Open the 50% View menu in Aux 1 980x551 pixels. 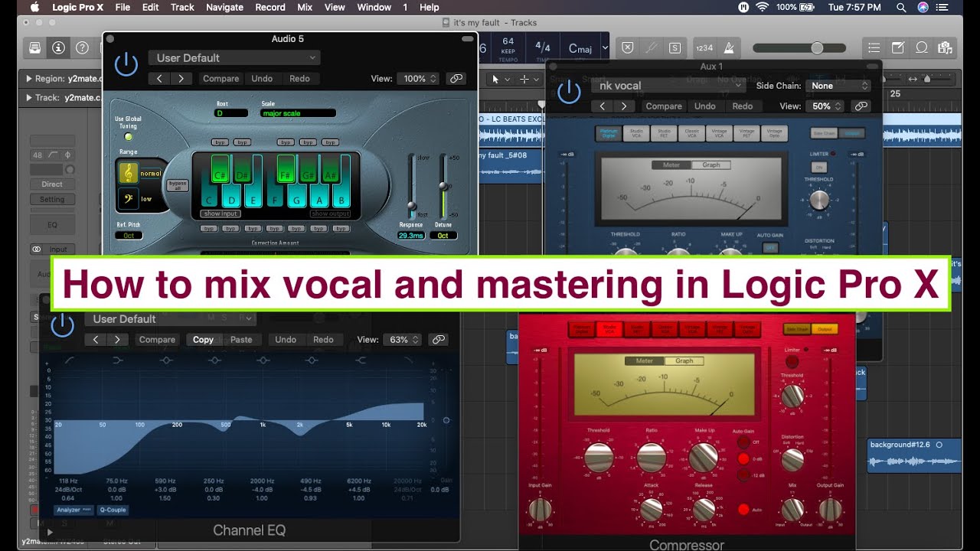(825, 106)
